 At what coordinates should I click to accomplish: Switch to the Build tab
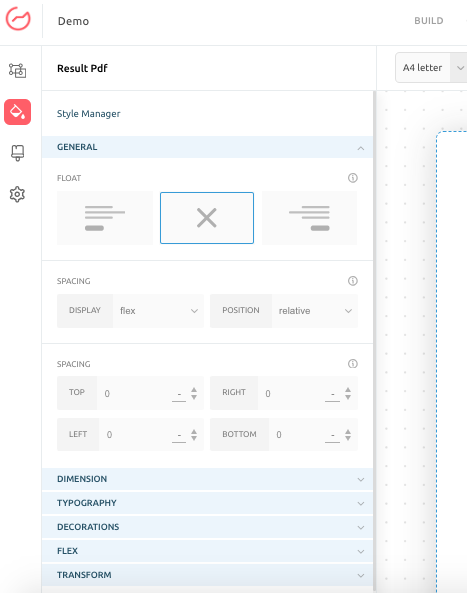429,21
